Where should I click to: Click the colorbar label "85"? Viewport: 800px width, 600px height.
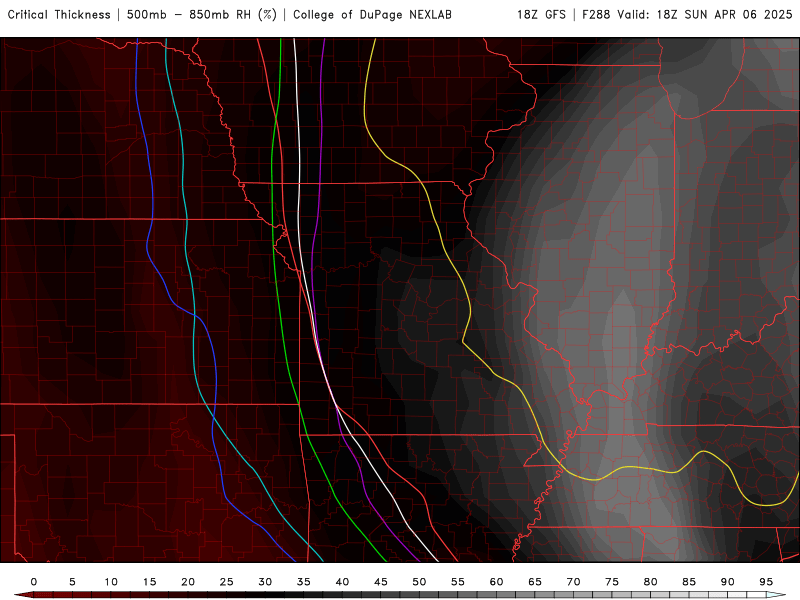[x=689, y=582]
